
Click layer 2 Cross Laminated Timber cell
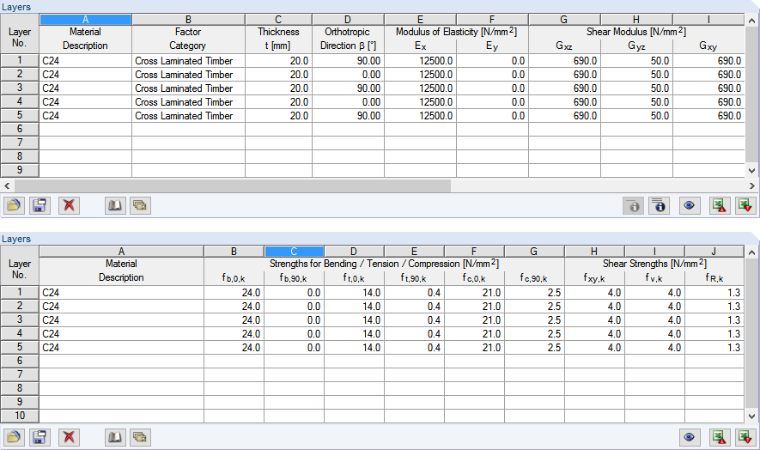pos(188,74)
